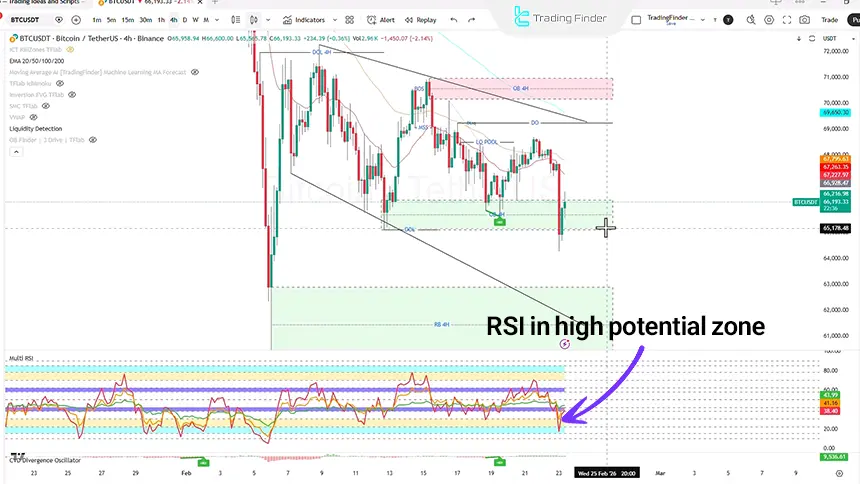This screenshot has width=860, height=484.
Task: Toggle visibility of Moving Average AI indicator
Action: 195,72
